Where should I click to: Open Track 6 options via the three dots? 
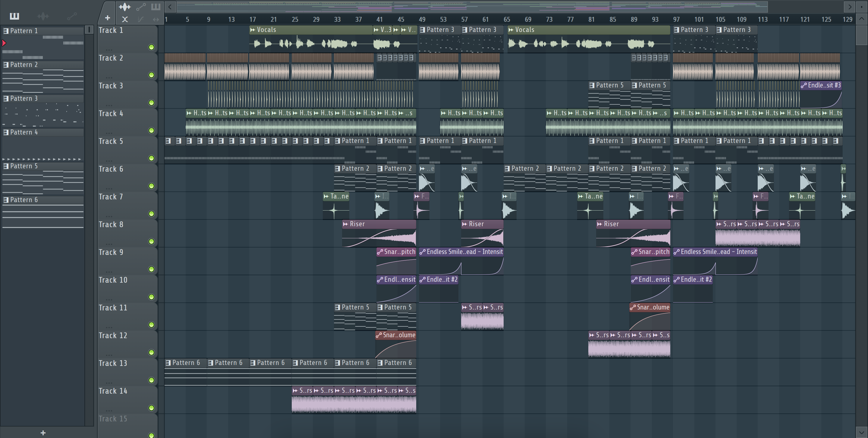pyautogui.click(x=109, y=188)
